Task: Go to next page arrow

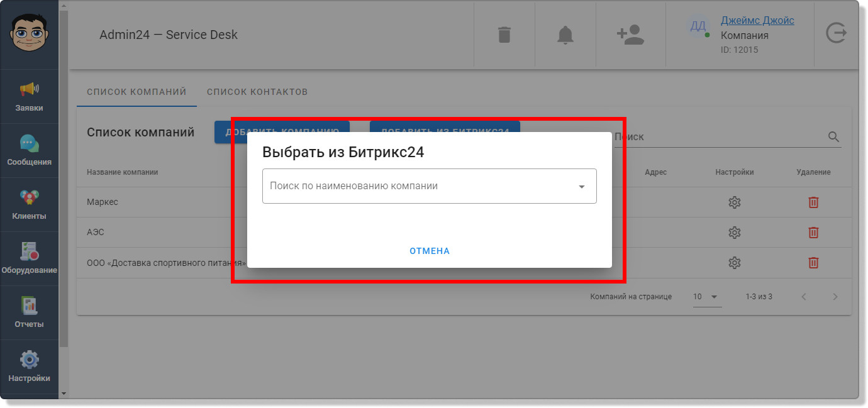Action: click(835, 297)
